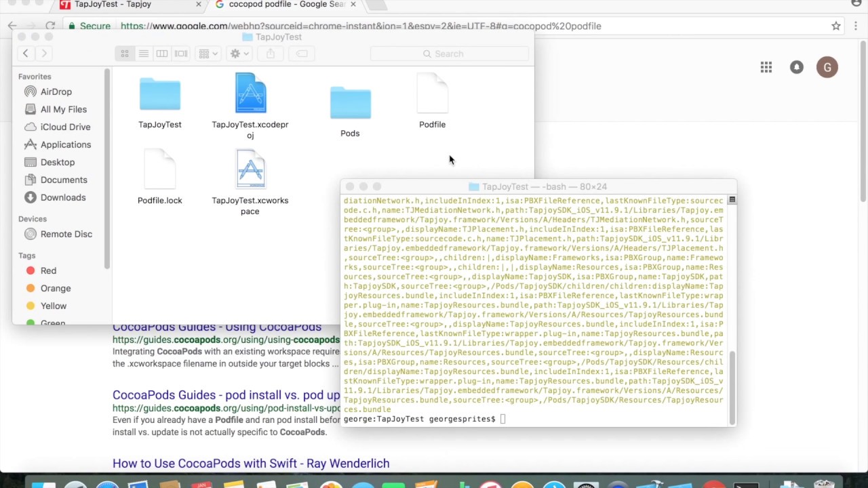Image resolution: width=868 pixels, height=488 pixels.
Task: Open CocoaPods Guides - Using CocoaPods result
Action: [x=217, y=327]
